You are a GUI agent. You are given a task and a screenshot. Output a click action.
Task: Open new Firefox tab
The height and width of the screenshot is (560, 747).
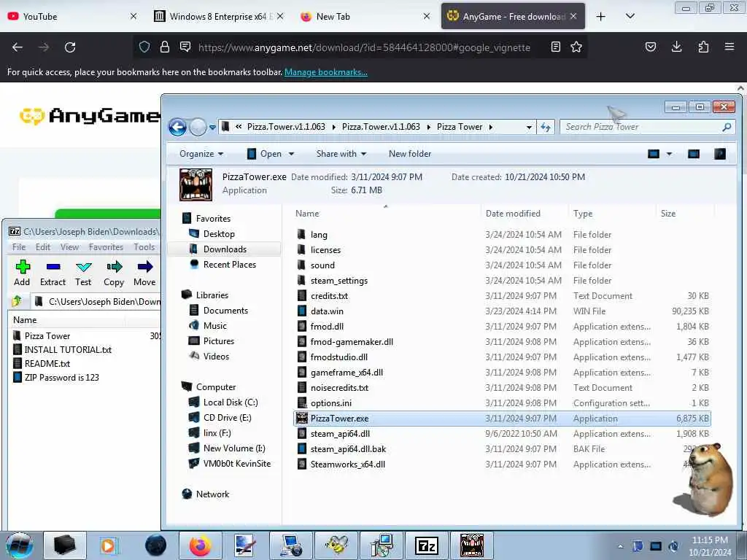pos(601,17)
